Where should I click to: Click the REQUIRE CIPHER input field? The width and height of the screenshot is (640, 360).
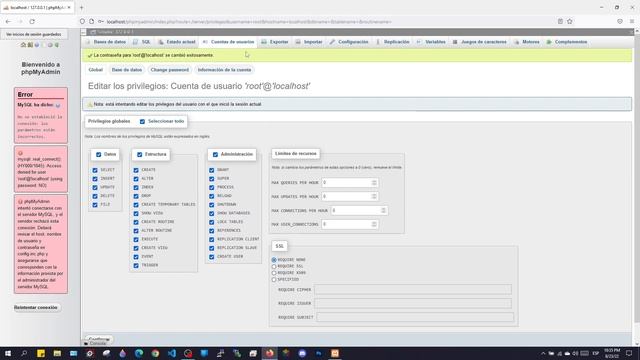(413, 290)
